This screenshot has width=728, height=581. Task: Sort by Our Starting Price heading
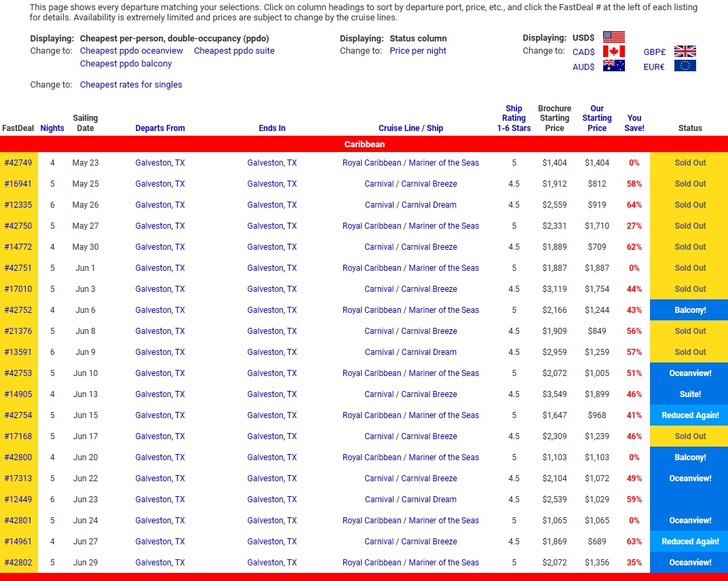coord(597,118)
